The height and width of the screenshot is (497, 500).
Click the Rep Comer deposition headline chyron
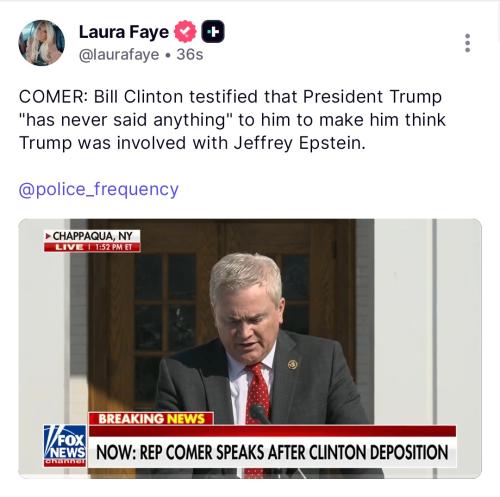click(272, 452)
